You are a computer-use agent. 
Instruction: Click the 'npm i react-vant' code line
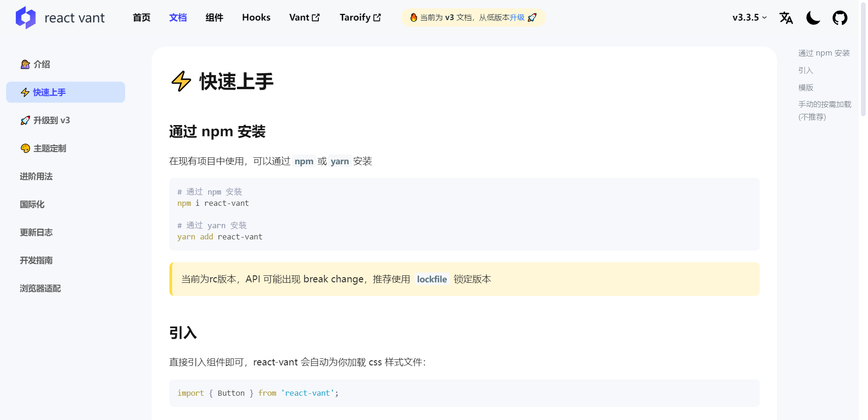tap(213, 203)
